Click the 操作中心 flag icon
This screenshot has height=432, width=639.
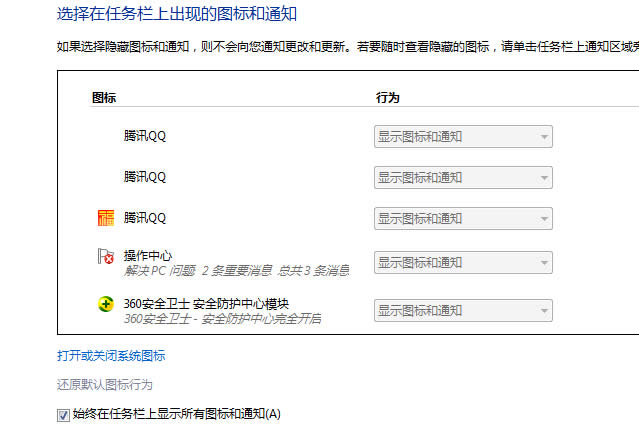click(105, 258)
